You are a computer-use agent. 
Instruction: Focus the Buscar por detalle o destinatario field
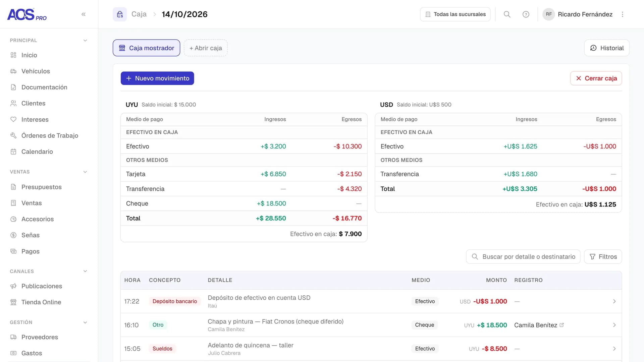(x=523, y=256)
